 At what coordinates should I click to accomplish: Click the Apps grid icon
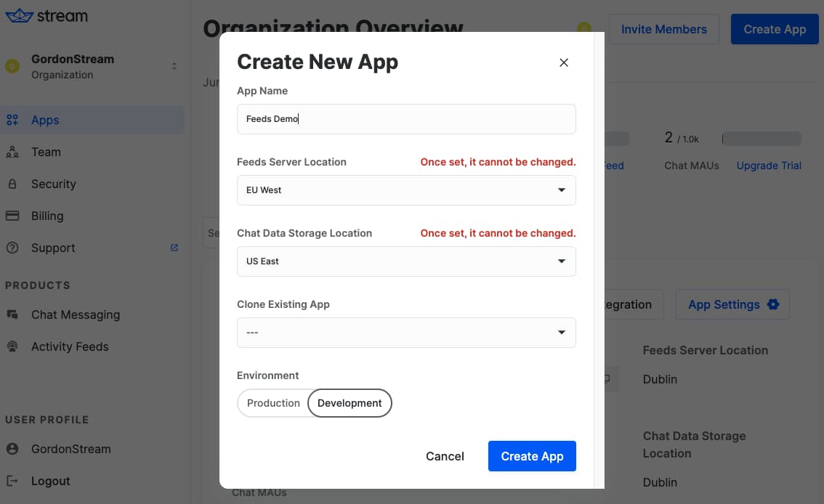click(12, 121)
